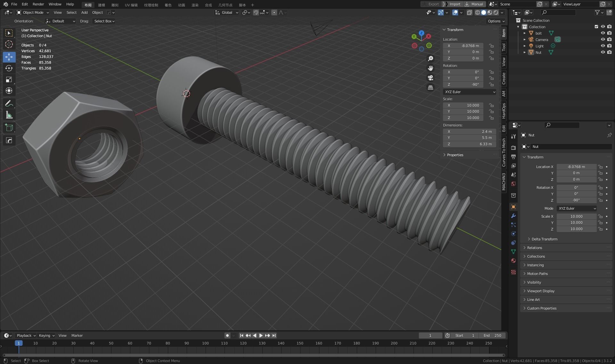
Task: Switch to the UV 编辑 workspace tab
Action: [131, 5]
